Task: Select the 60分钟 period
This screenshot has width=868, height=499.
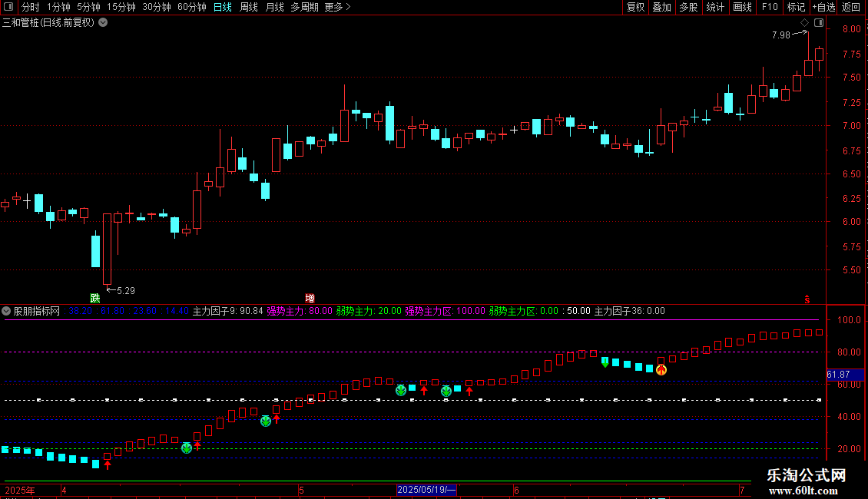Action: coord(191,7)
